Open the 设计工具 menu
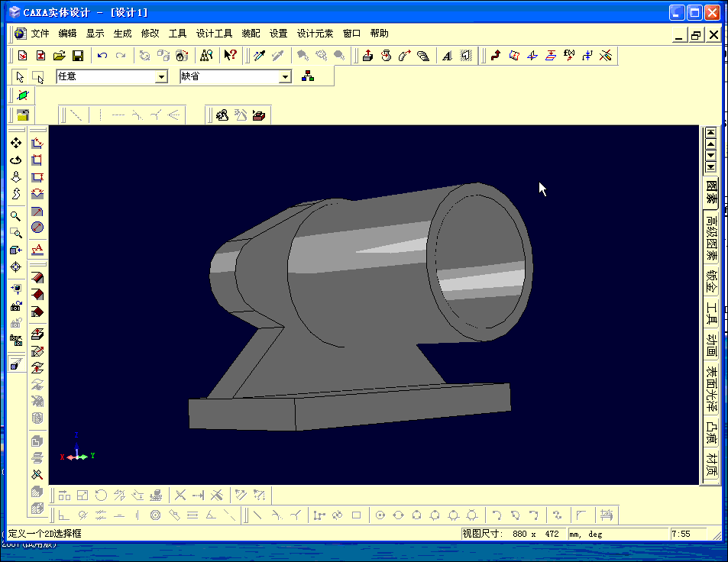Screen dimensions: 728x562 point(214,34)
